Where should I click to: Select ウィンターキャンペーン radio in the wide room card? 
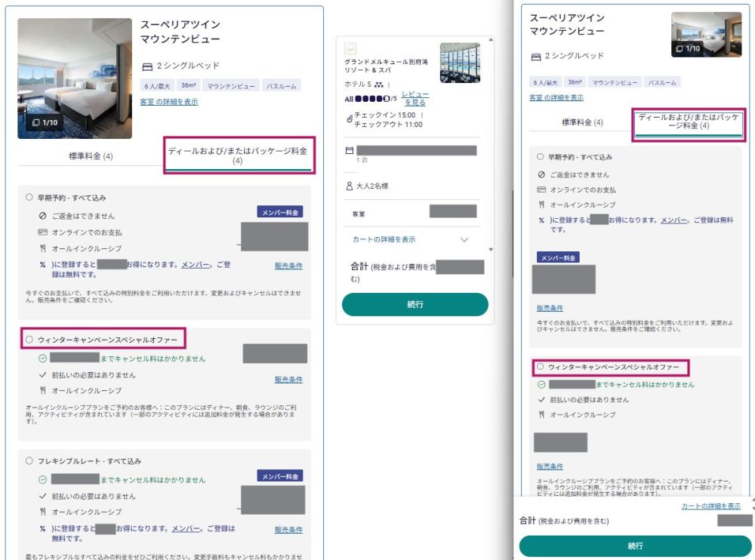(x=29, y=340)
